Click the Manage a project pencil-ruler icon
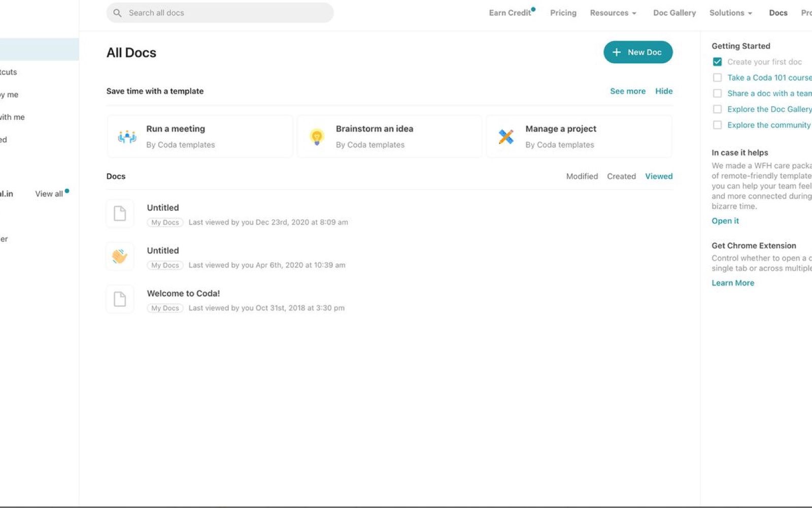The height and width of the screenshot is (508, 812). [506, 137]
